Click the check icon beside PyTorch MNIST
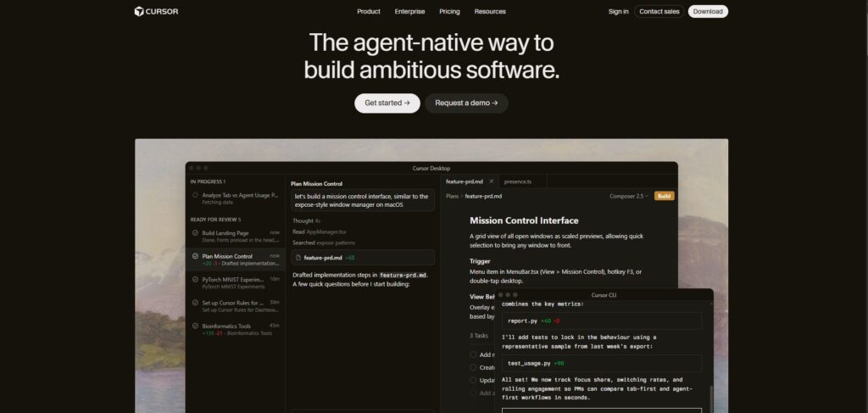868x413 pixels. coord(196,280)
